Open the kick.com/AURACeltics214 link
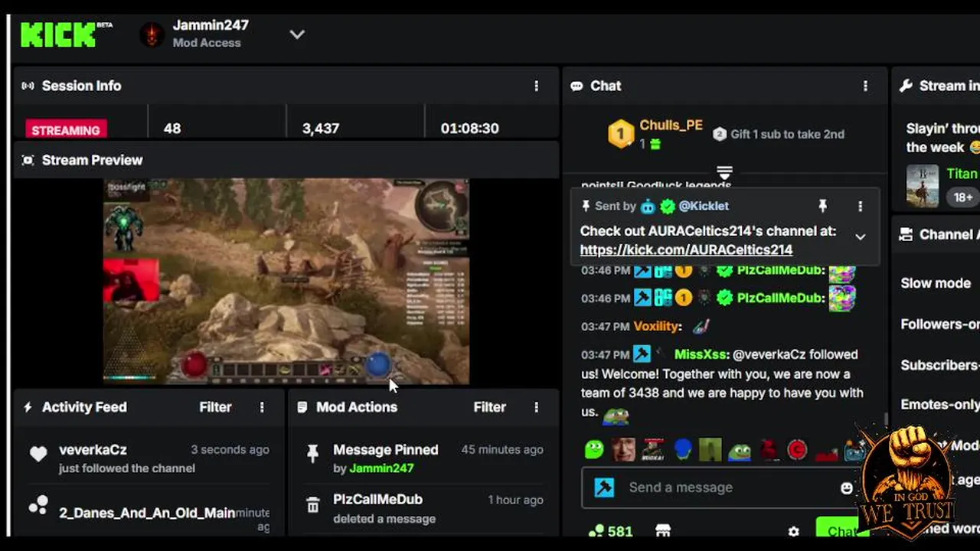Viewport: 980px width, 551px height. pyautogui.click(x=686, y=249)
